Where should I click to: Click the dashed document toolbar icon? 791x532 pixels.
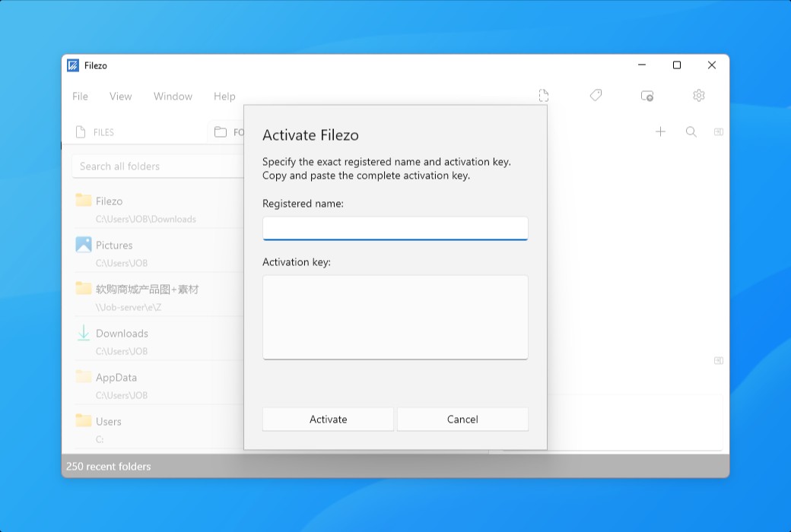tap(543, 95)
